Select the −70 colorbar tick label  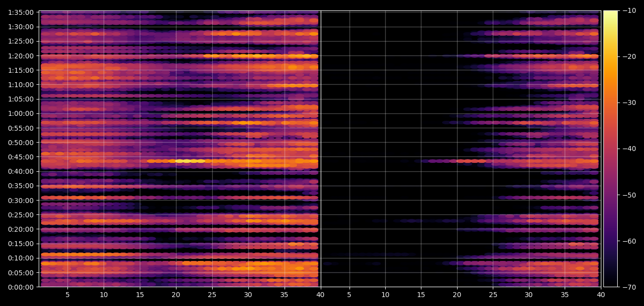click(629, 287)
